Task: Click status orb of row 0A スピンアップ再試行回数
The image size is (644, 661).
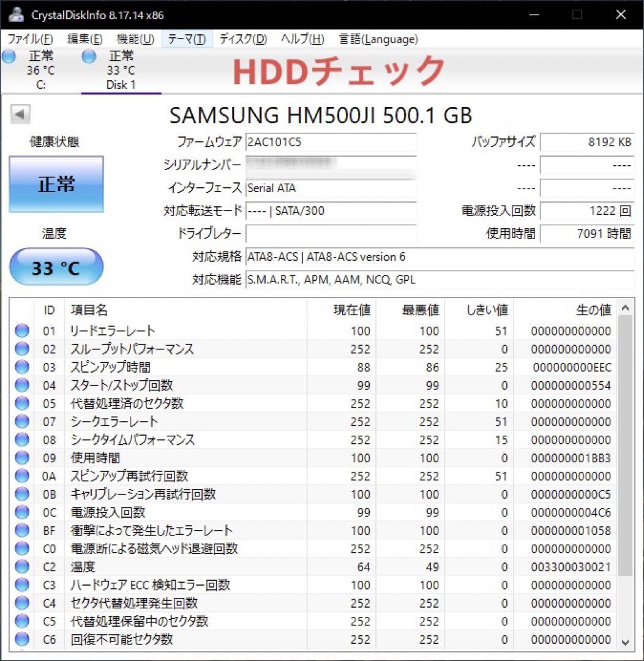Action: (22, 476)
